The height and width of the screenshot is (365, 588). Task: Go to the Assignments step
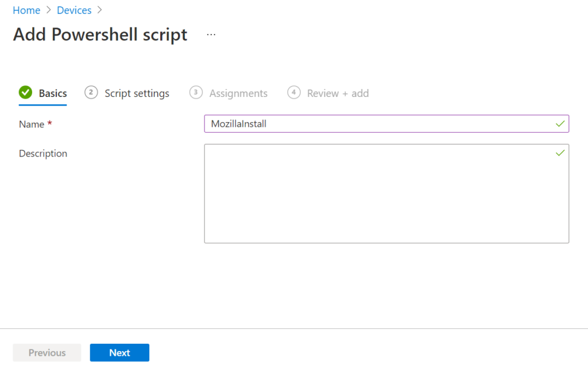point(238,92)
